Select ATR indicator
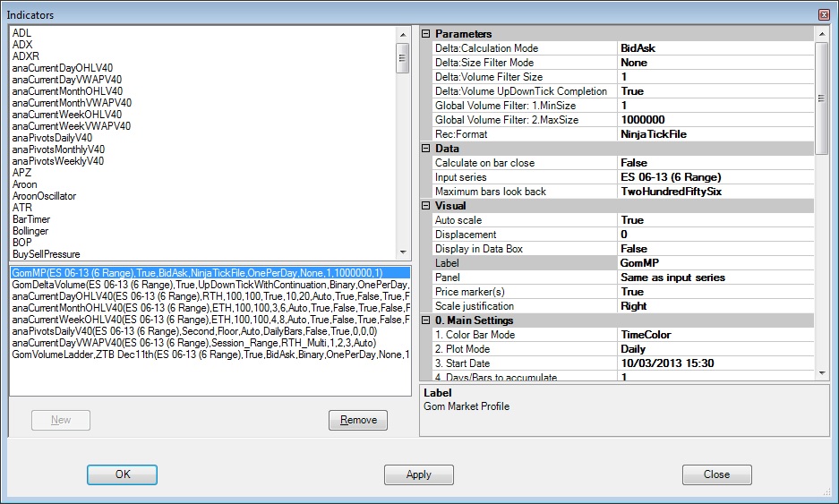This screenshot has width=839, height=504. (x=22, y=208)
